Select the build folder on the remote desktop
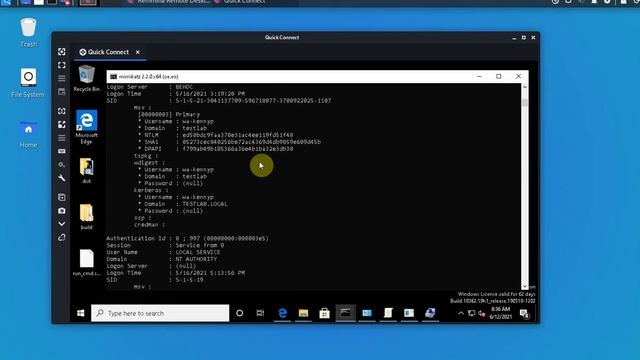This screenshot has height=360, width=640. (x=87, y=217)
